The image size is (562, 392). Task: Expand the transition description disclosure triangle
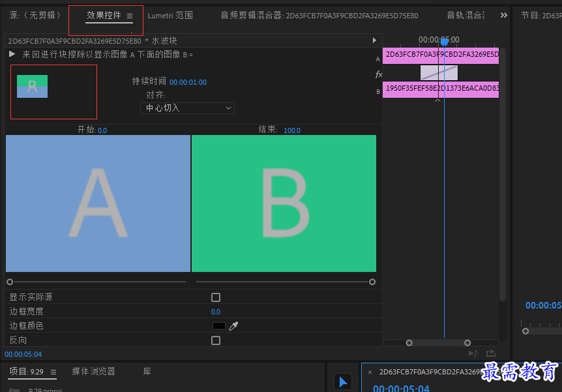[12, 53]
